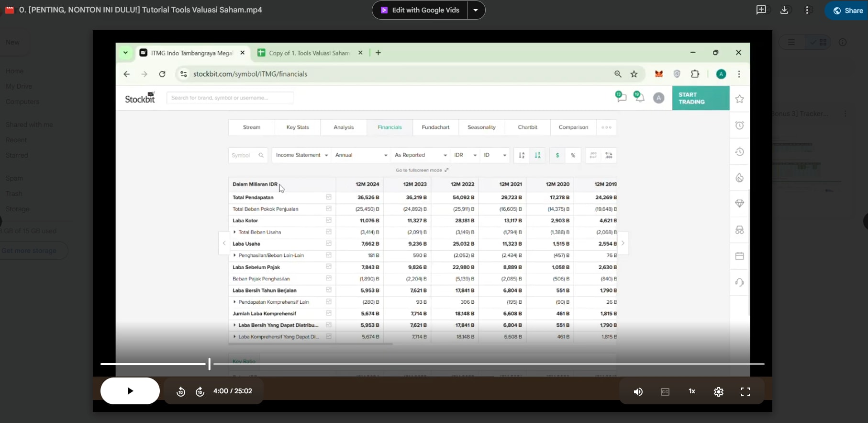
Task: Open the Fundachart tab
Action: click(x=435, y=127)
